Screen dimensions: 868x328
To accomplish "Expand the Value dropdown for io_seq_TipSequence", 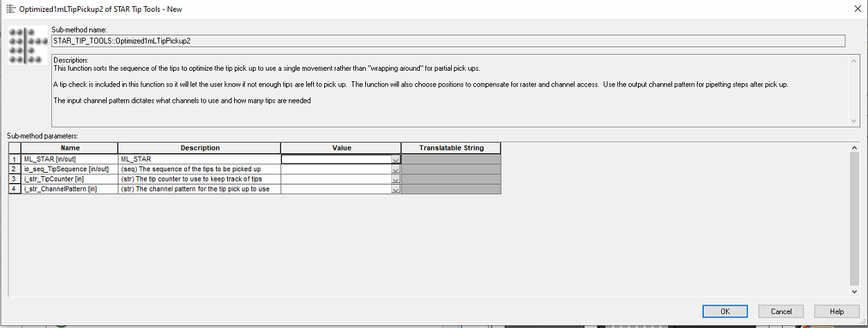I will [396, 169].
